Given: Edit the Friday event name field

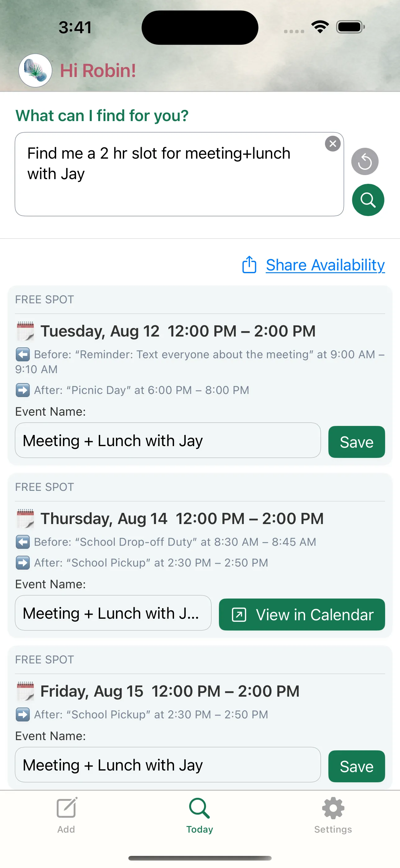Looking at the screenshot, I should [167, 765].
